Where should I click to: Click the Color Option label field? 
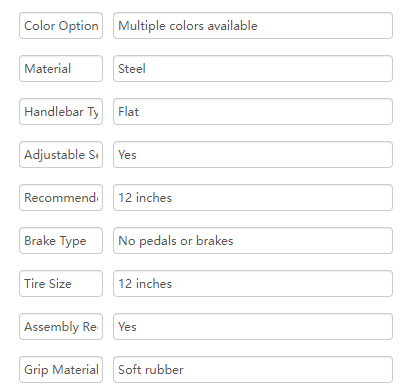tap(61, 26)
